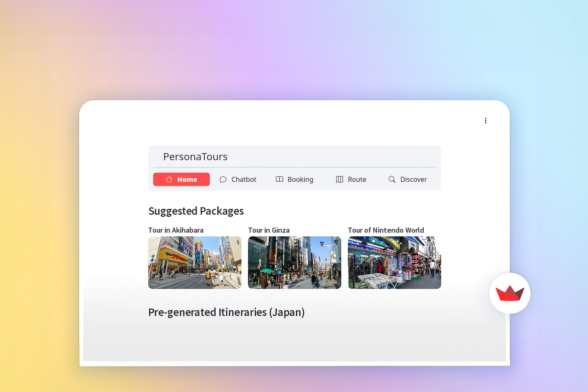Click the "Tour of Nintendo World" title
The height and width of the screenshot is (392, 588).
(x=386, y=230)
